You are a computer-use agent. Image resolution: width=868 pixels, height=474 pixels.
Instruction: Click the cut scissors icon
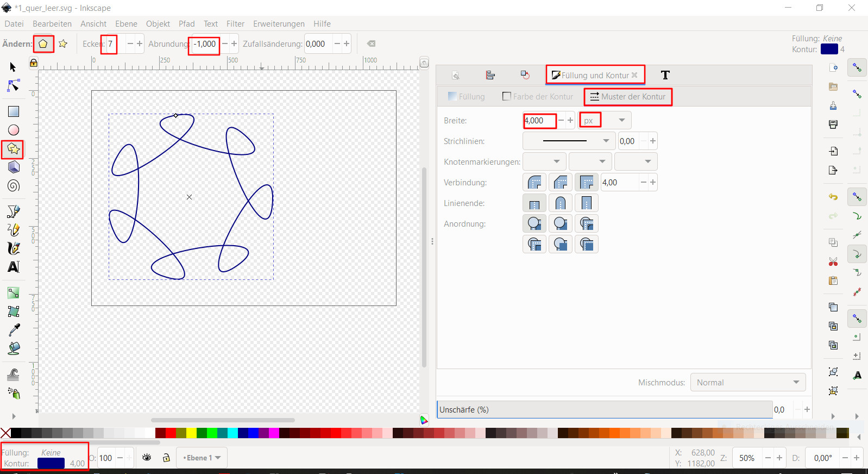point(833,261)
